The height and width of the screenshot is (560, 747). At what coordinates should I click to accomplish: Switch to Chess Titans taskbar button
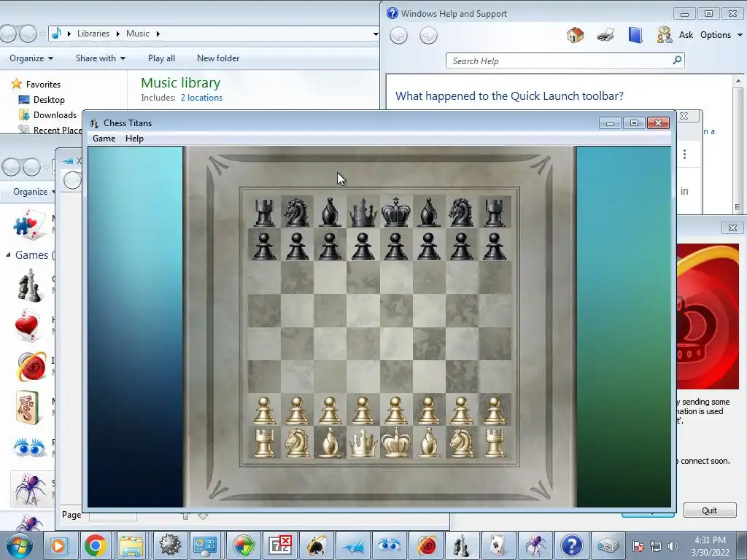coord(462,545)
